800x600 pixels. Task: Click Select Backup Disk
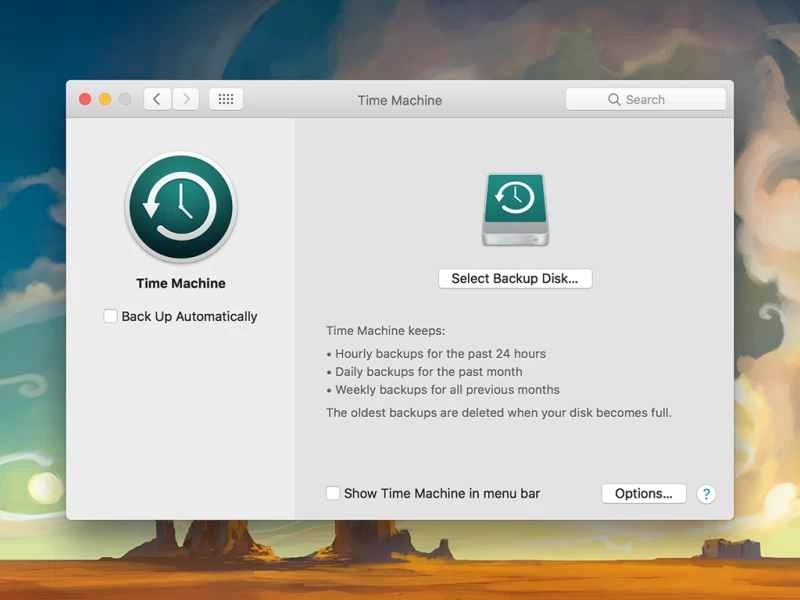point(515,278)
